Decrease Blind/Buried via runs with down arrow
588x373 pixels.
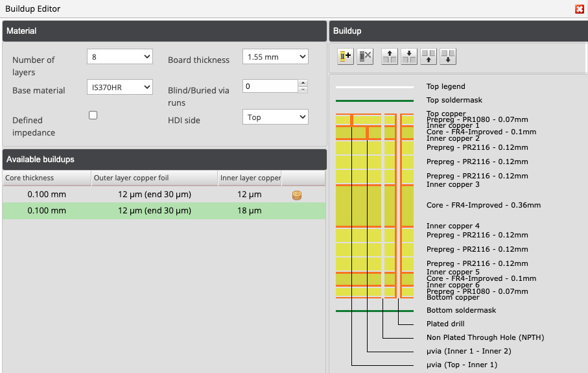click(303, 90)
